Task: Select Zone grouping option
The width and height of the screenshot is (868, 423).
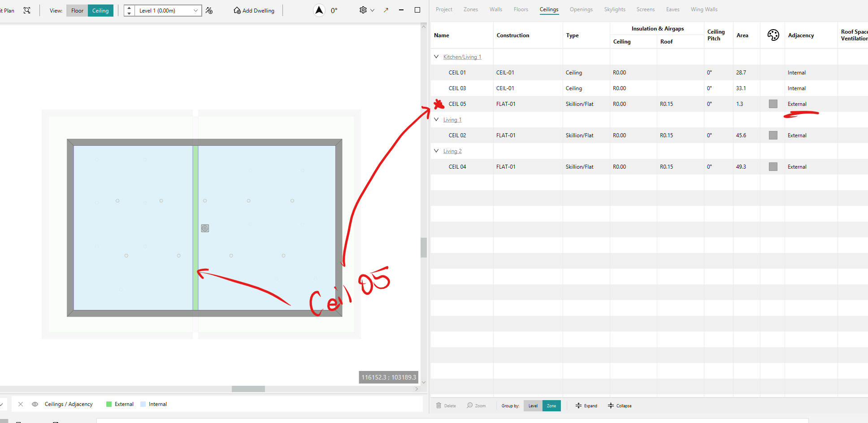Action: point(551,406)
